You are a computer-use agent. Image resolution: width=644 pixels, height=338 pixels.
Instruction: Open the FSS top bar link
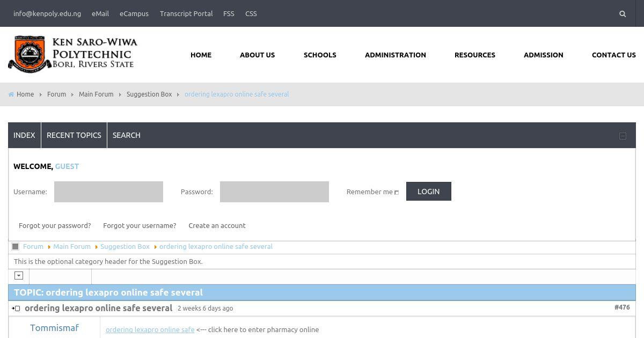coord(229,13)
